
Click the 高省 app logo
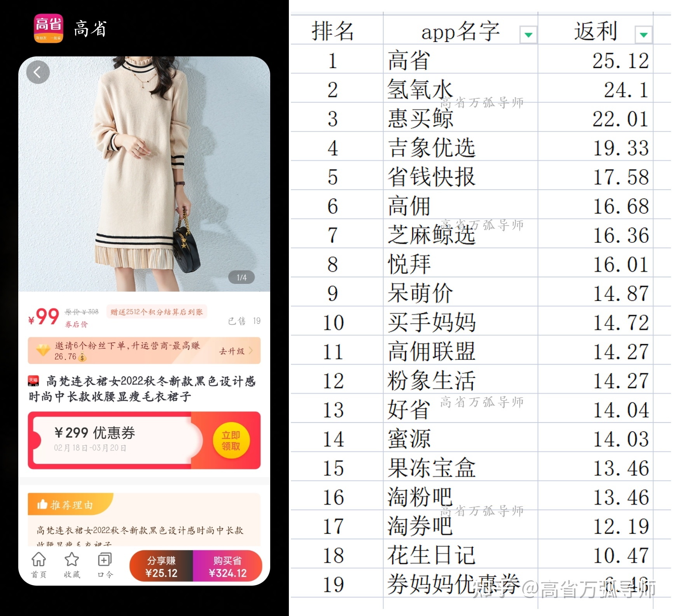(x=49, y=28)
